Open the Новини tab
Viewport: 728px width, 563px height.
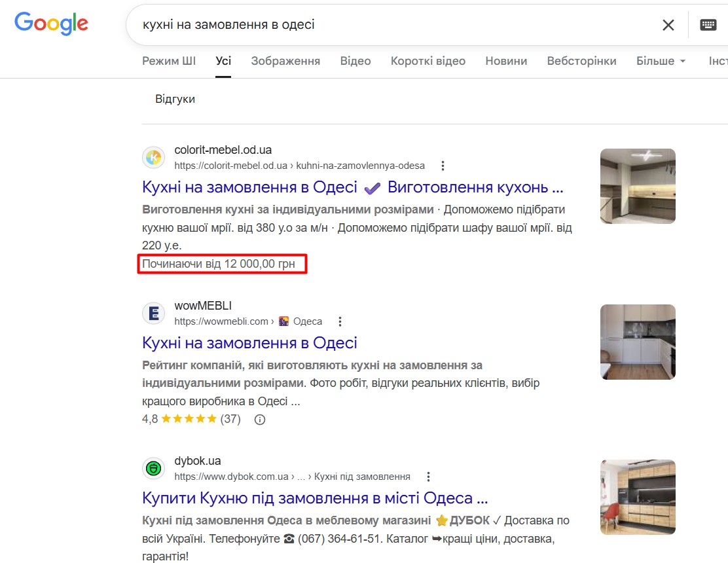point(506,61)
